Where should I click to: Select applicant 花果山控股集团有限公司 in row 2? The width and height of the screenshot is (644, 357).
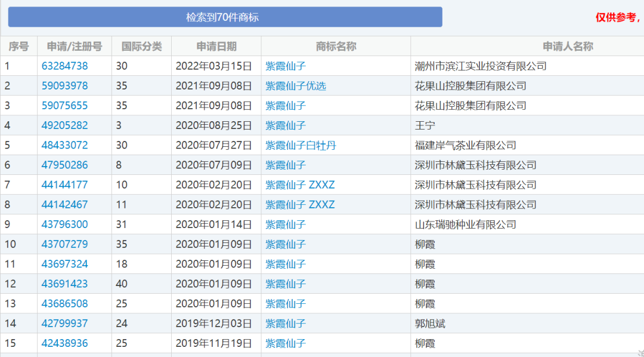tap(470, 85)
